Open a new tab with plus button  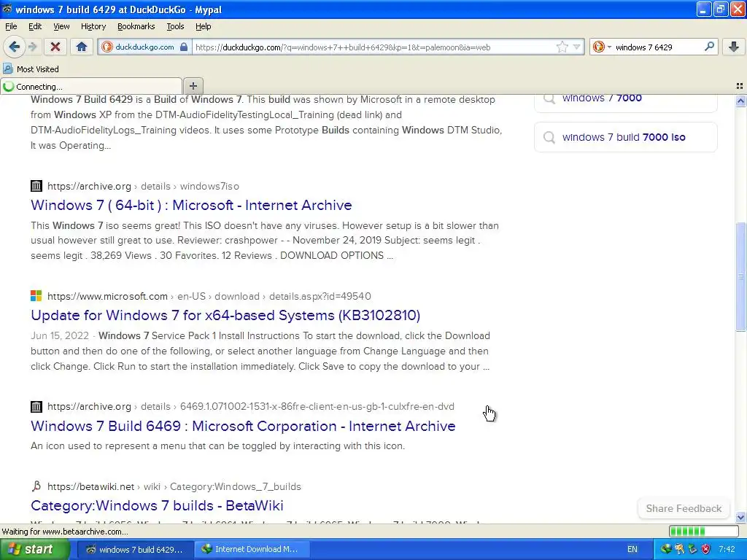[x=193, y=86]
